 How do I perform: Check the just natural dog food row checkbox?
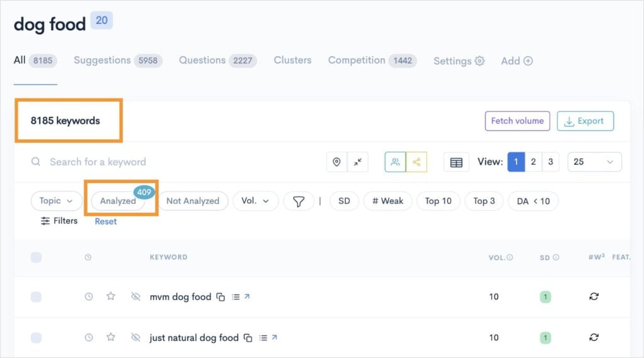pyautogui.click(x=36, y=338)
